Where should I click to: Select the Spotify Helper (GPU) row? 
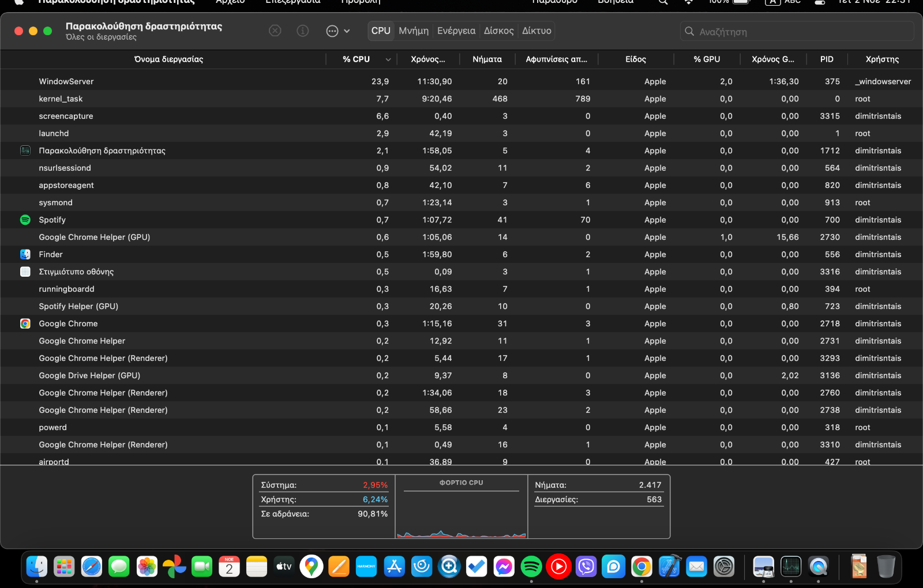(461, 306)
